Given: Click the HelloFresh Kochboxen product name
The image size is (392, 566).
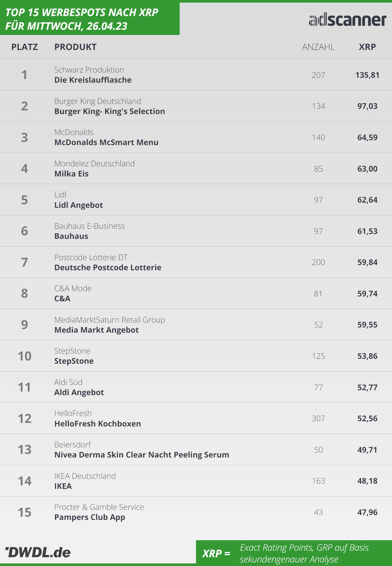Looking at the screenshot, I should (x=97, y=424).
